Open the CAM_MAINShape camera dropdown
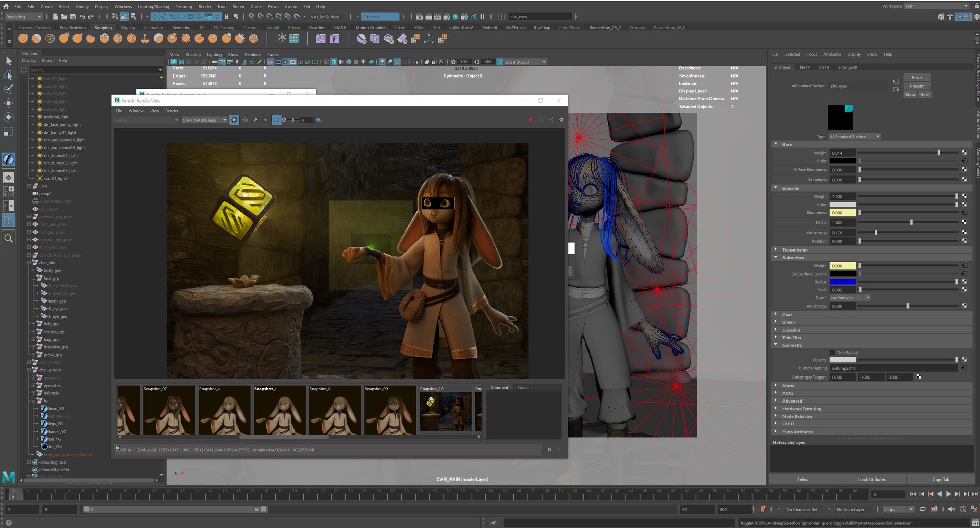980x528 pixels. tap(204, 120)
